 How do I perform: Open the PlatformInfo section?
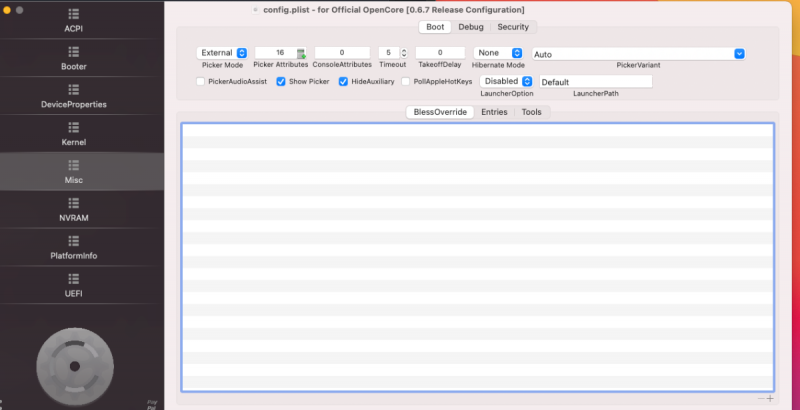pos(73,247)
